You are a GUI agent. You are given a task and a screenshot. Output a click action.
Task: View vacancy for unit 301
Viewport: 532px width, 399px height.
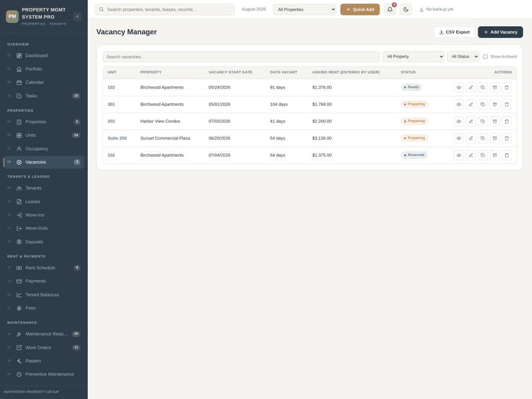(x=459, y=104)
